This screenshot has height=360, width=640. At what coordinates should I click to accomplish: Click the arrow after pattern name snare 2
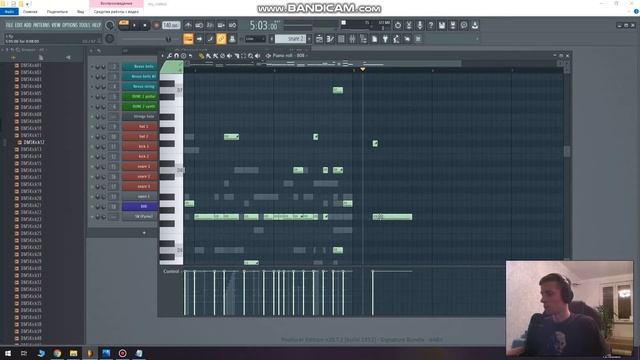click(x=309, y=39)
